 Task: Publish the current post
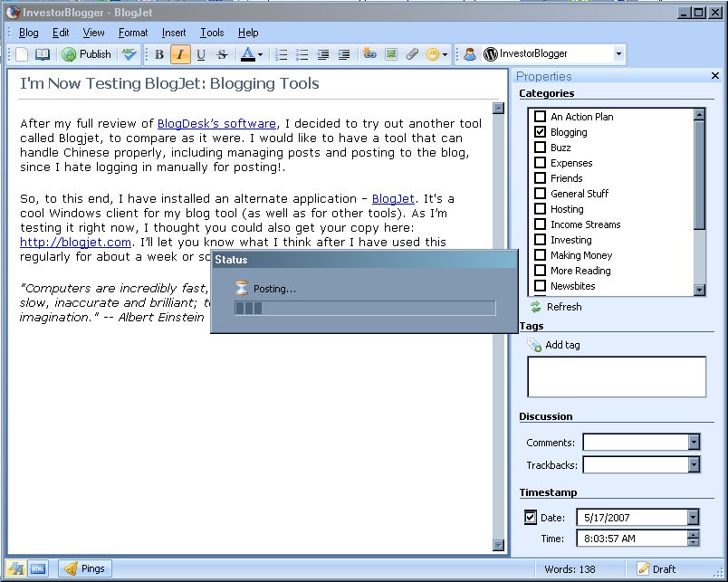point(87,54)
